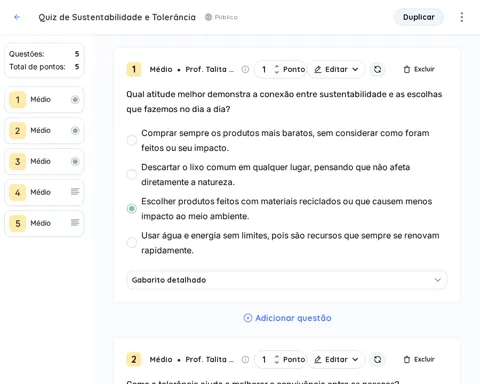Click the globe Público visibility icon
This screenshot has height=384, width=480.
click(x=208, y=17)
